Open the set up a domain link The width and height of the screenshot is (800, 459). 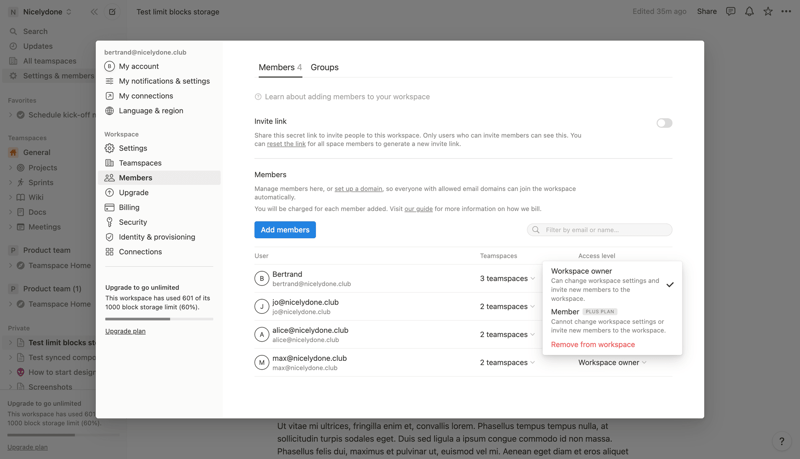[x=358, y=189]
